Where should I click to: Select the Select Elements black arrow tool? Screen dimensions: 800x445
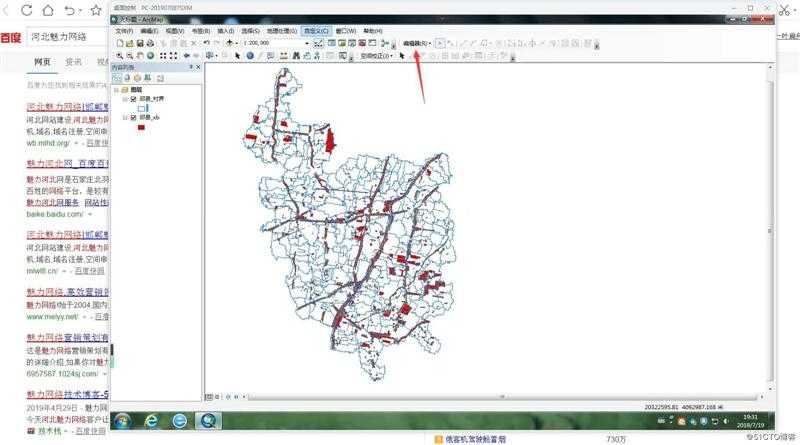pyautogui.click(x=237, y=56)
